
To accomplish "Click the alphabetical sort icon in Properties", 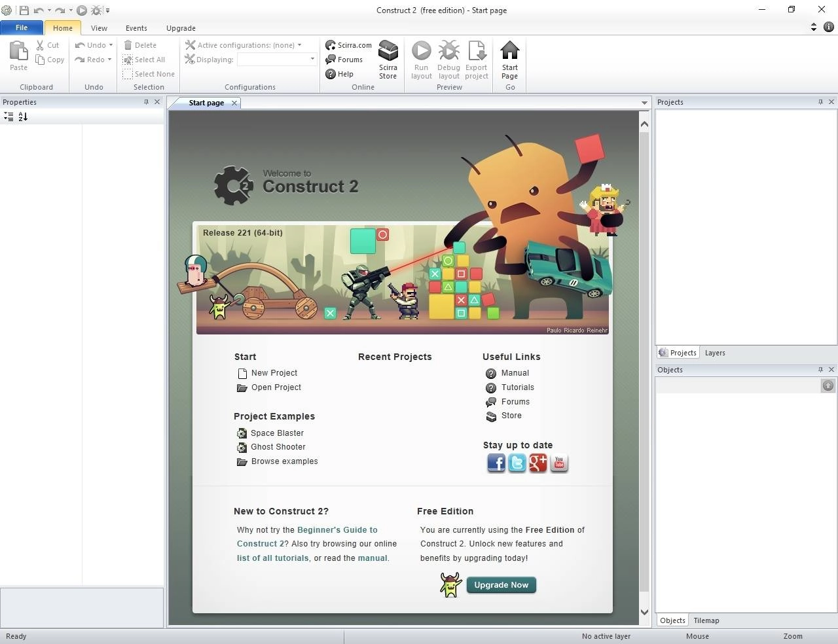I will (23, 116).
